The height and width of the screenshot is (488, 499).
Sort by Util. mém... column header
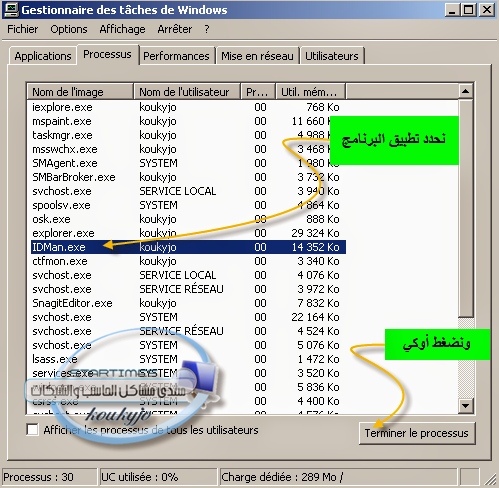[310, 92]
